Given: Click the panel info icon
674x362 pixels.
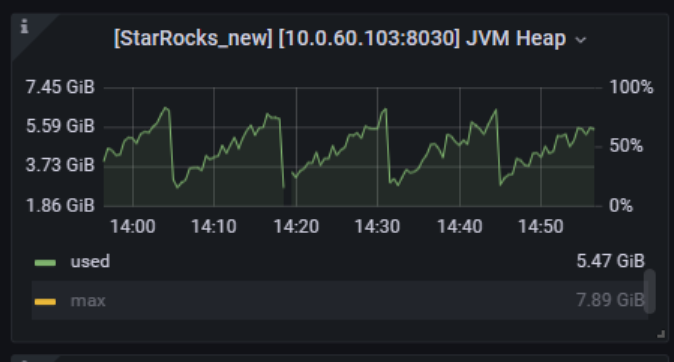Looking at the screenshot, I should (25, 26).
